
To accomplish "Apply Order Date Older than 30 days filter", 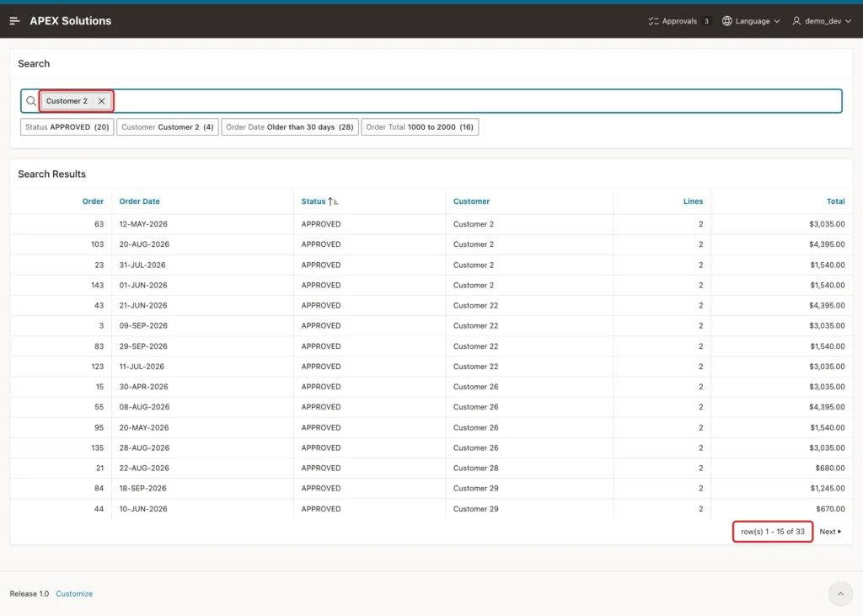I will pyautogui.click(x=290, y=127).
